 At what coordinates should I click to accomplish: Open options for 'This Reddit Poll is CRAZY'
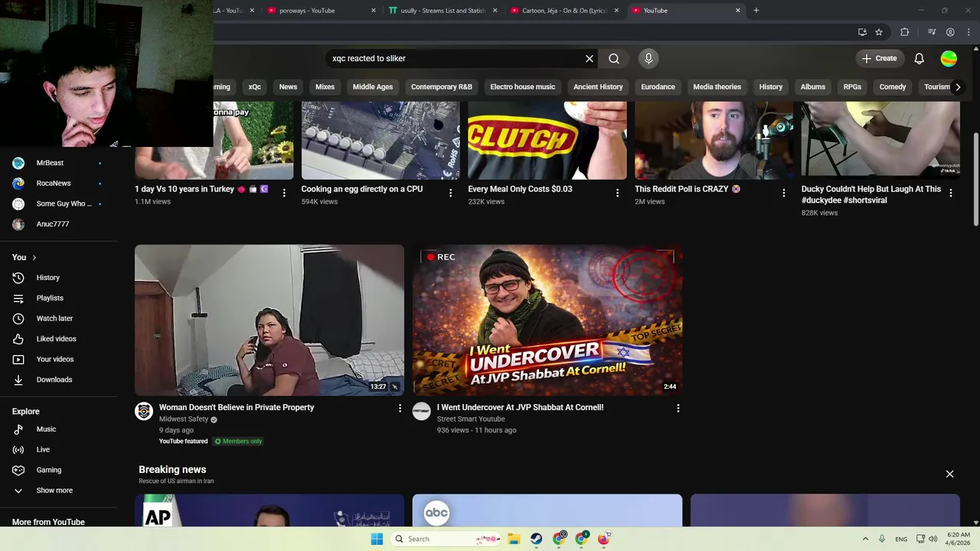(784, 193)
